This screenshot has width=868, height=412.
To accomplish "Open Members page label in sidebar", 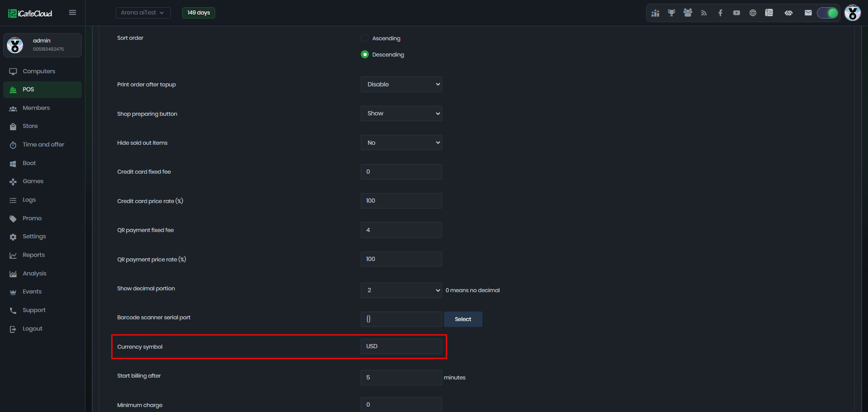I will 36,108.
